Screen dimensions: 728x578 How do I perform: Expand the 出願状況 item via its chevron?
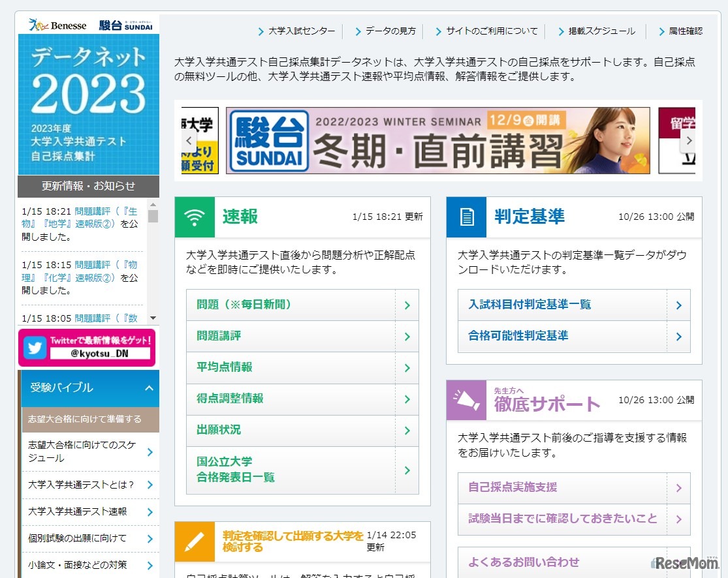[409, 431]
